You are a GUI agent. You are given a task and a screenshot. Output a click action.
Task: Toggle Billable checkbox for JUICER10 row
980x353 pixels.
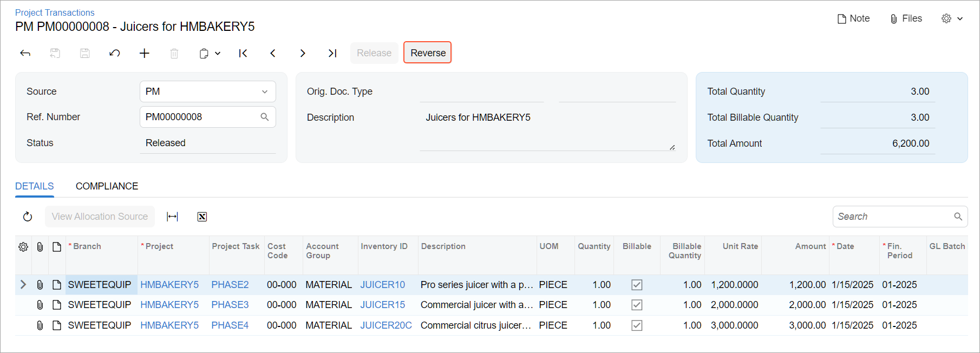(637, 285)
